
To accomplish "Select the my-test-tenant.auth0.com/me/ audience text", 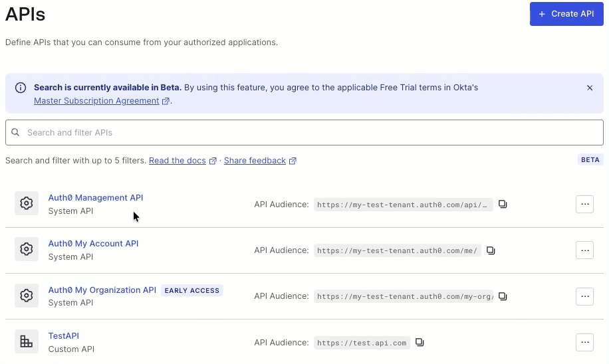I will [398, 250].
